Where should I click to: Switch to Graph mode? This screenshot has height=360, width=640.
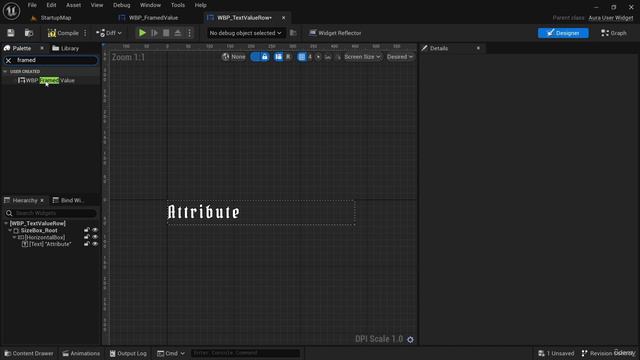pyautogui.click(x=613, y=33)
